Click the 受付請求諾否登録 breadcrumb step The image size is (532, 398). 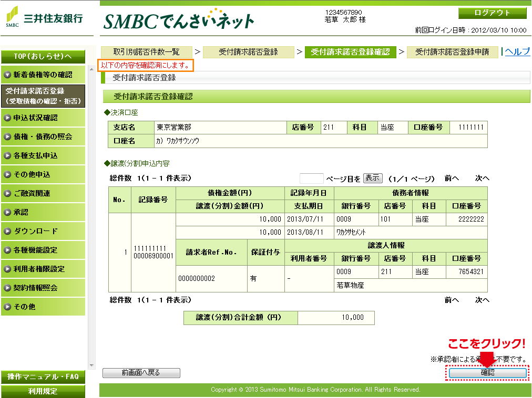pyautogui.click(x=248, y=52)
